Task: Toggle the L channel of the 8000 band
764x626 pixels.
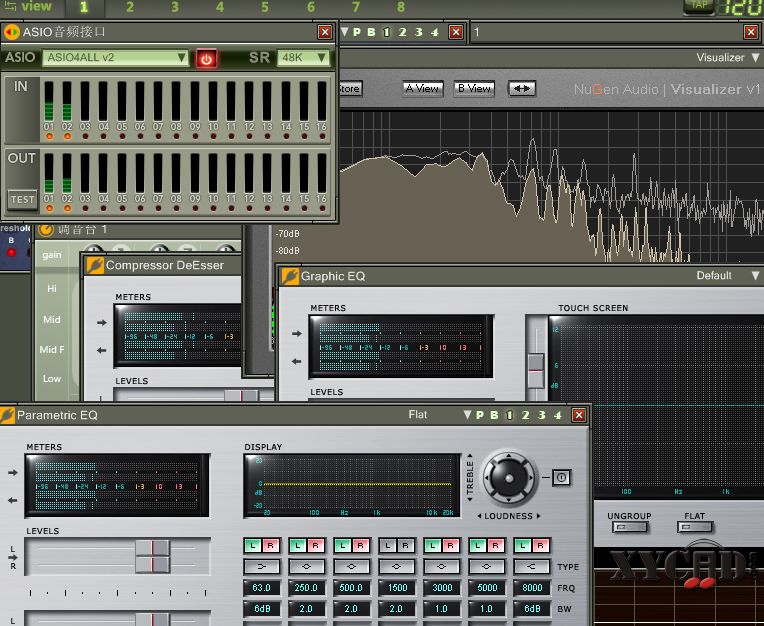Action: [522, 546]
